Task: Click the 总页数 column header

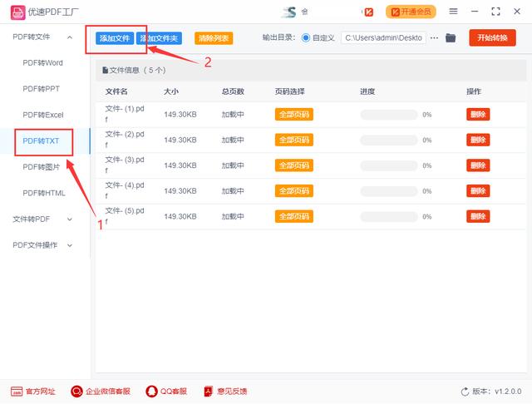Action: point(233,91)
